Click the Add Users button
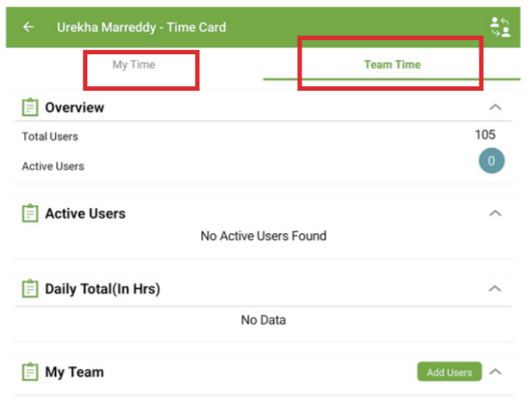This screenshot has height=417, width=532. 449,372
